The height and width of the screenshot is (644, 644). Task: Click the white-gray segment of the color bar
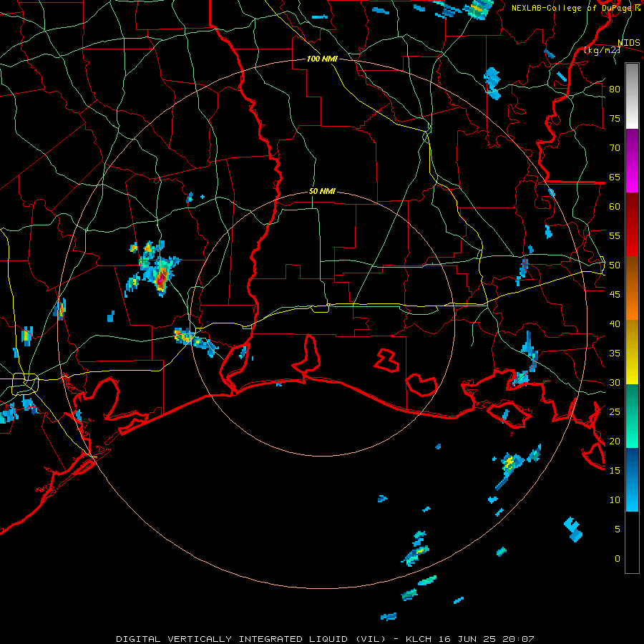632,97
